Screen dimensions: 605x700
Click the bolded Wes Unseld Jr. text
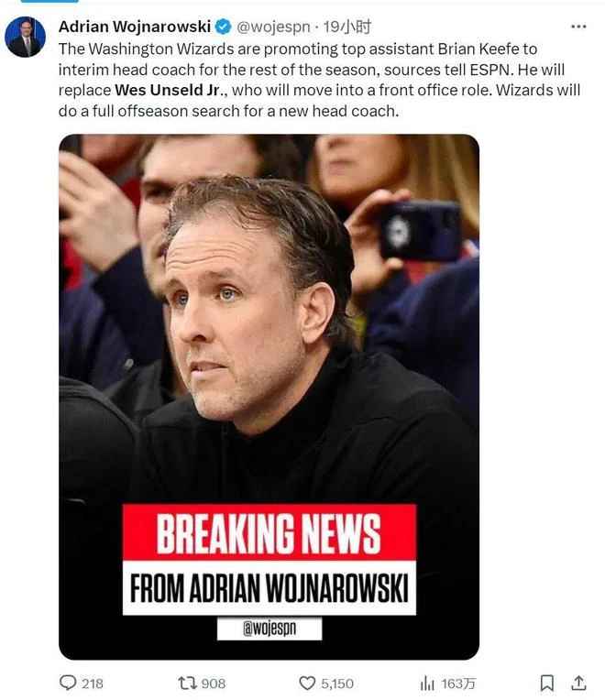168,90
